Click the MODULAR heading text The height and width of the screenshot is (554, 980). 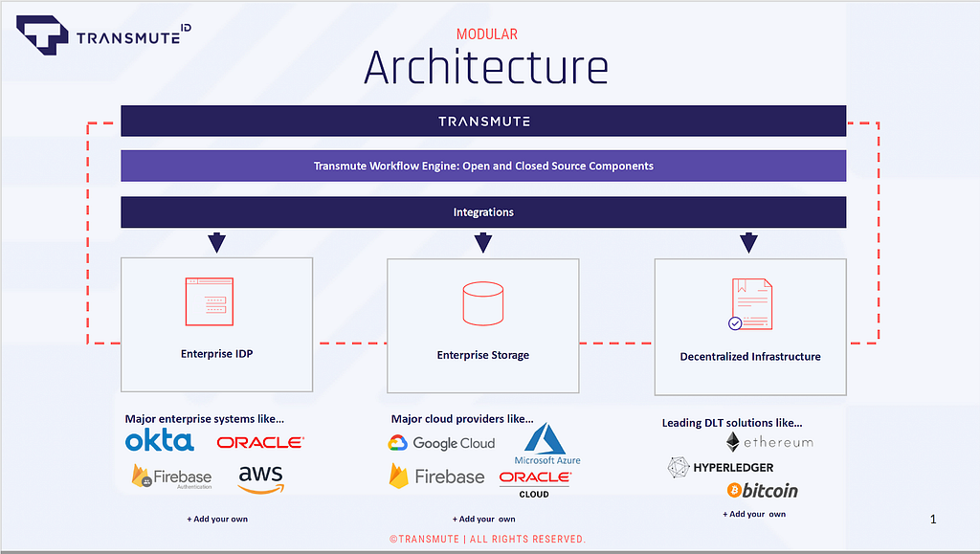[487, 34]
